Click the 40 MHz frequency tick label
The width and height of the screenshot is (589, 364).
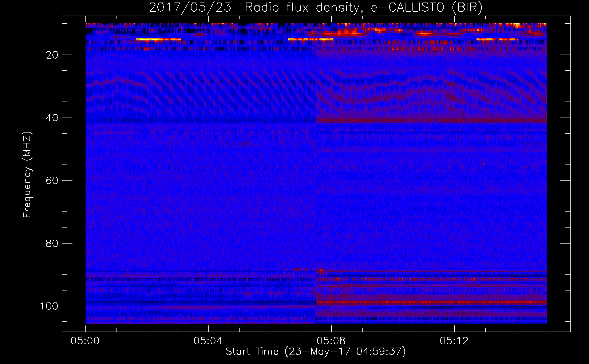click(x=52, y=118)
